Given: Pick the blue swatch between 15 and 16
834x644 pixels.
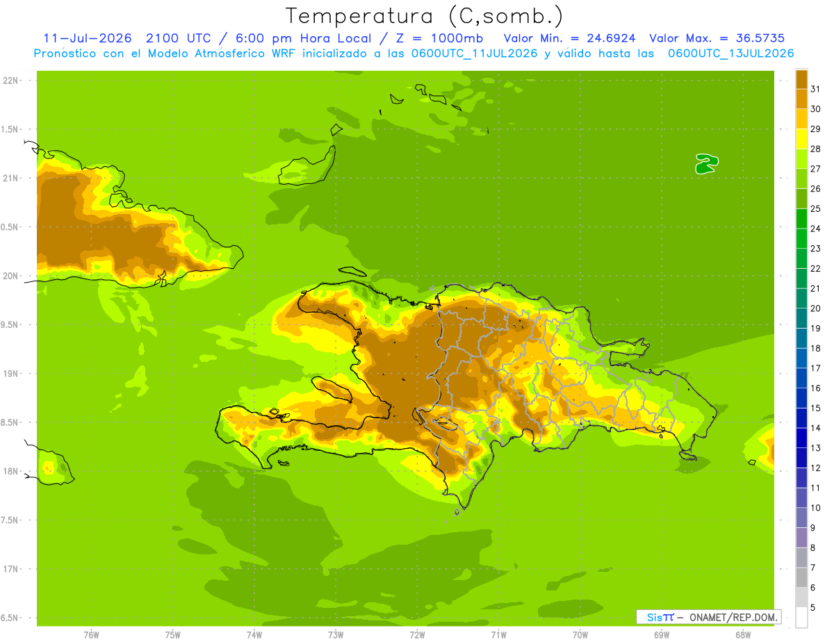Looking at the screenshot, I should [x=801, y=398].
